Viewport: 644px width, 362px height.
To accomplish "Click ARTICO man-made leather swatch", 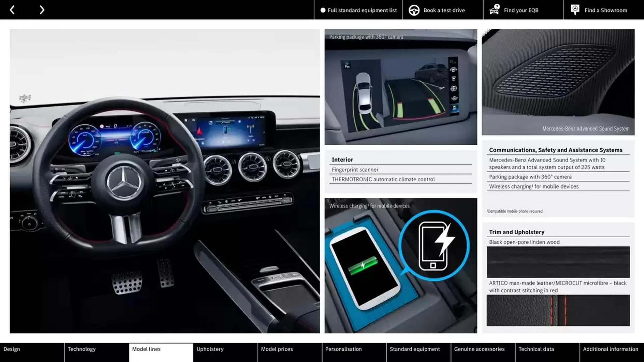I will click(x=558, y=310).
